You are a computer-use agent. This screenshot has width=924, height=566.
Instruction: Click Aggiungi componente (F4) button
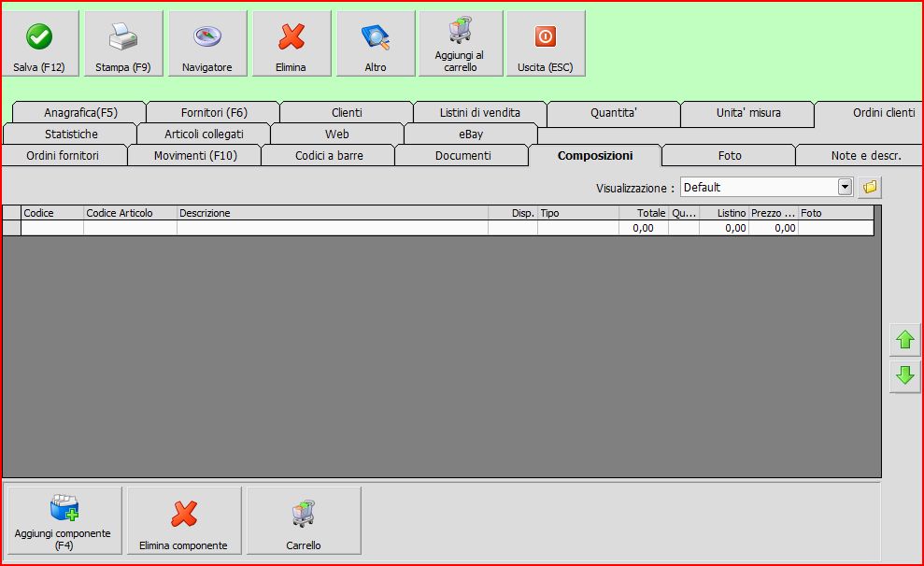(63, 520)
